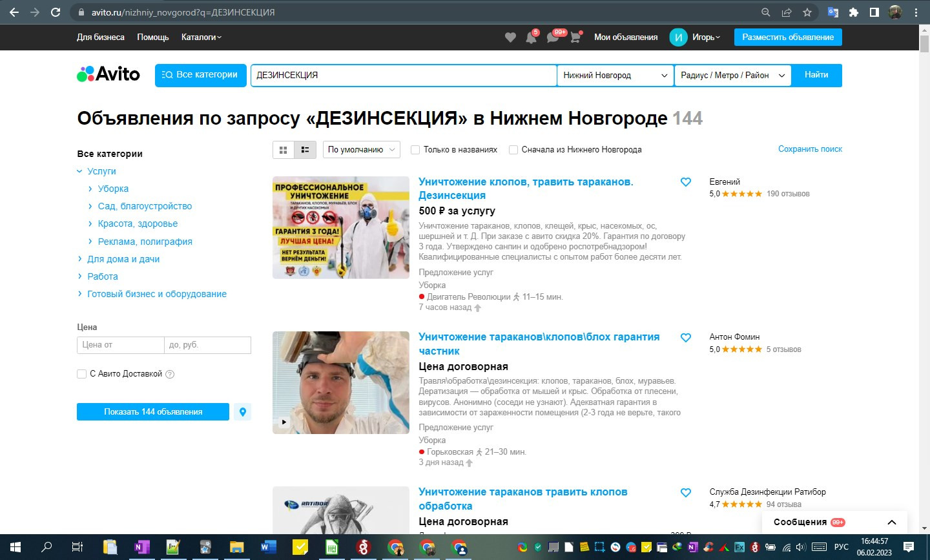Image resolution: width=930 pixels, height=560 pixels.
Task: Click Сохранить поиск link
Action: 810,149
